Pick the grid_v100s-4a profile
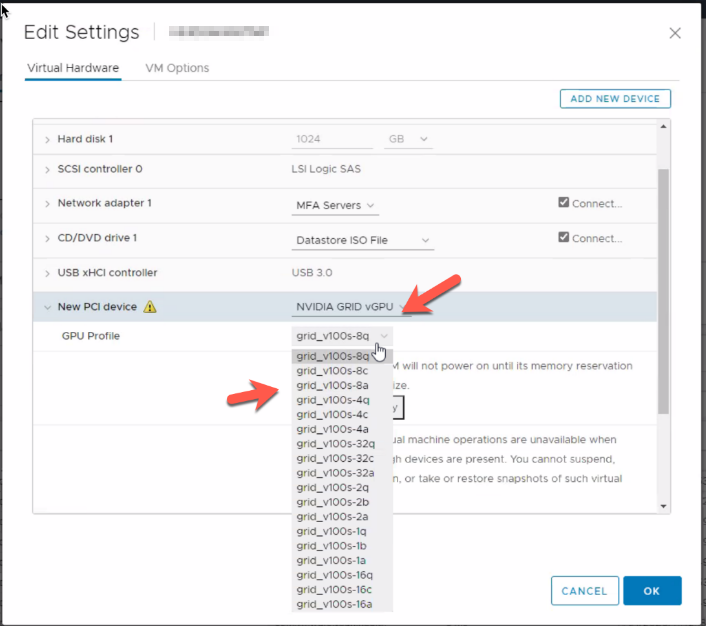 (x=342, y=429)
